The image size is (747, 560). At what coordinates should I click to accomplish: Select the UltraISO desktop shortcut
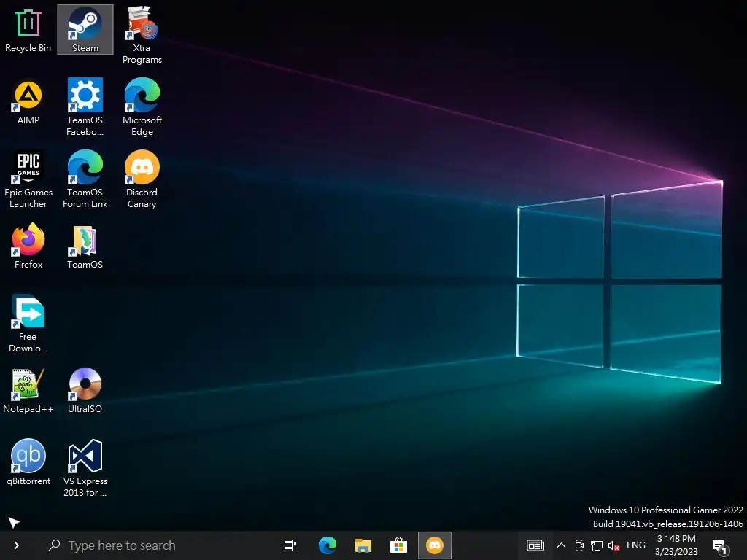click(85, 391)
